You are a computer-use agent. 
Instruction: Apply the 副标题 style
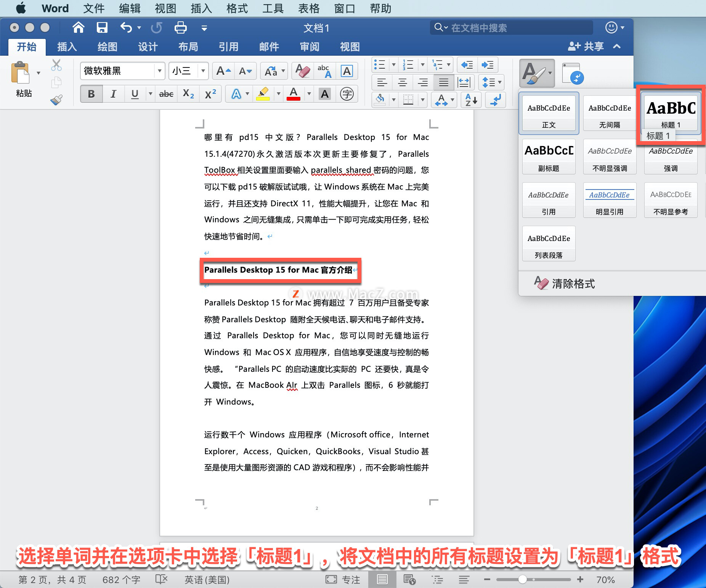(x=549, y=157)
